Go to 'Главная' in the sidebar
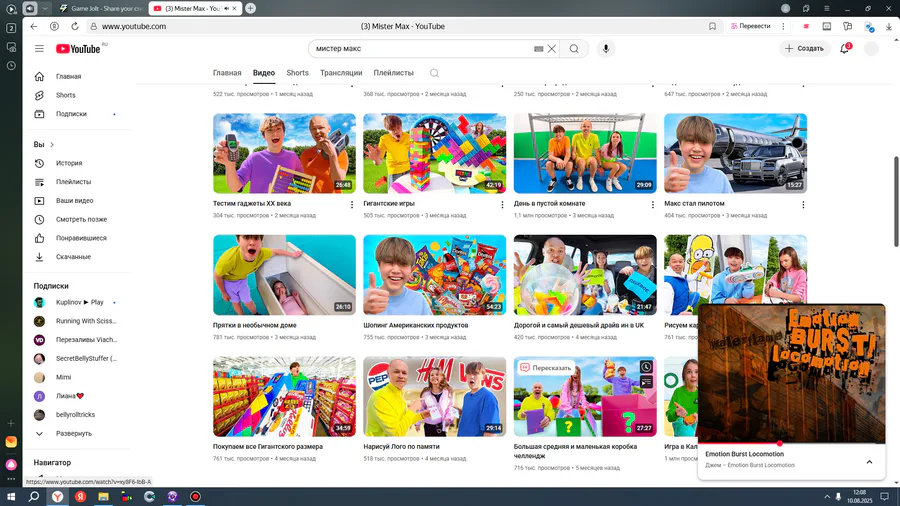Image resolution: width=900 pixels, height=506 pixels. point(68,76)
